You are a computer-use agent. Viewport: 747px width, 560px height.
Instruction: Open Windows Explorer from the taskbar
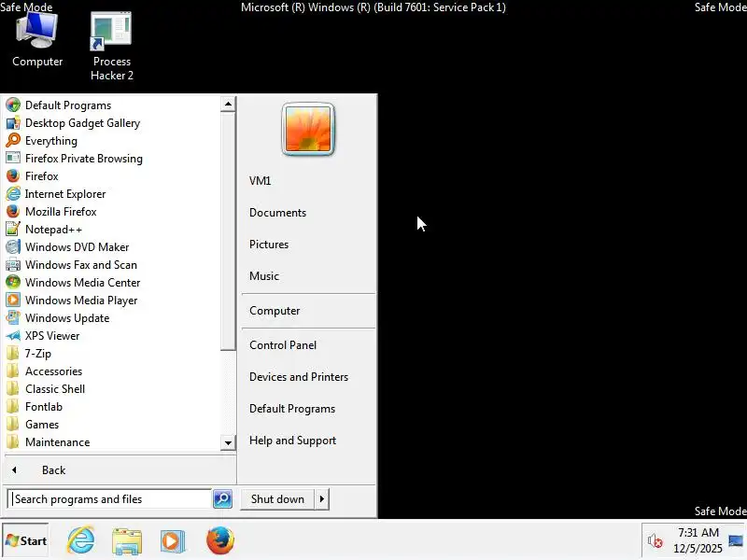tap(127, 541)
